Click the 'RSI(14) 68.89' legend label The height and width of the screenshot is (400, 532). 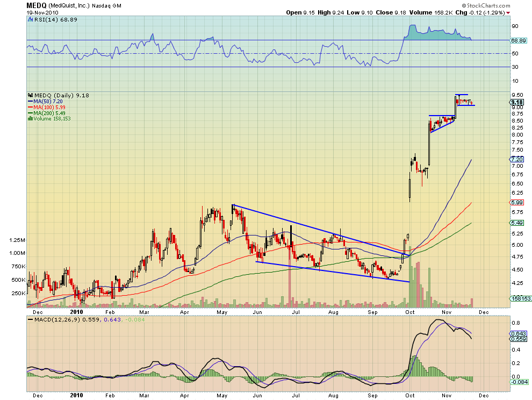(x=56, y=20)
